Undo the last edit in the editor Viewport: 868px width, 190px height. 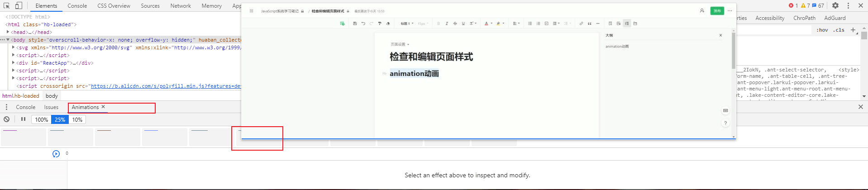(x=363, y=24)
